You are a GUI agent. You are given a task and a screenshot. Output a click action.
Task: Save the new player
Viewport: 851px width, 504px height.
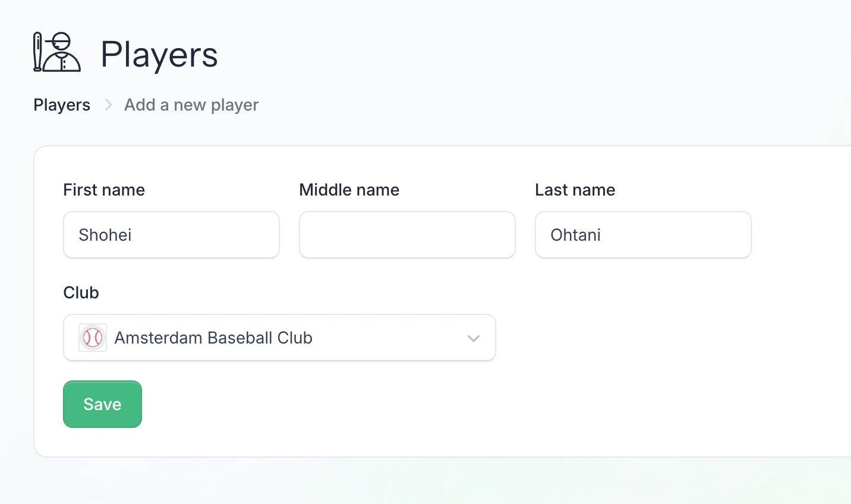pyautogui.click(x=102, y=404)
